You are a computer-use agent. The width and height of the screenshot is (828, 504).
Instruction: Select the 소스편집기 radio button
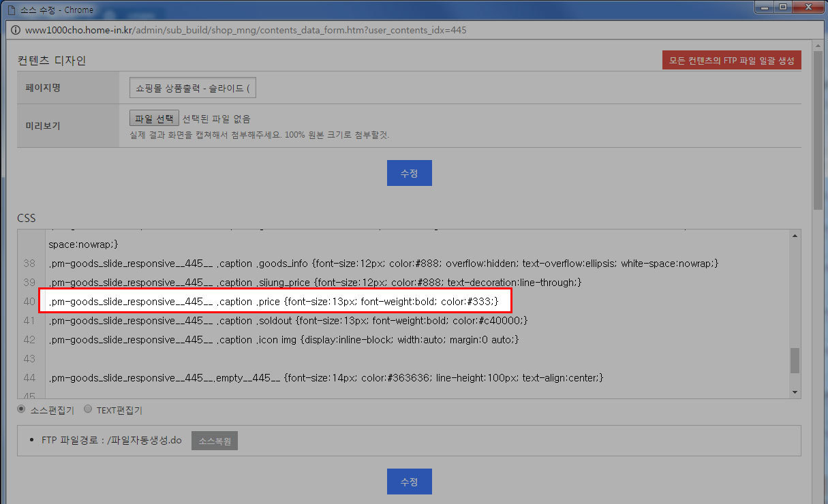pyautogui.click(x=22, y=409)
